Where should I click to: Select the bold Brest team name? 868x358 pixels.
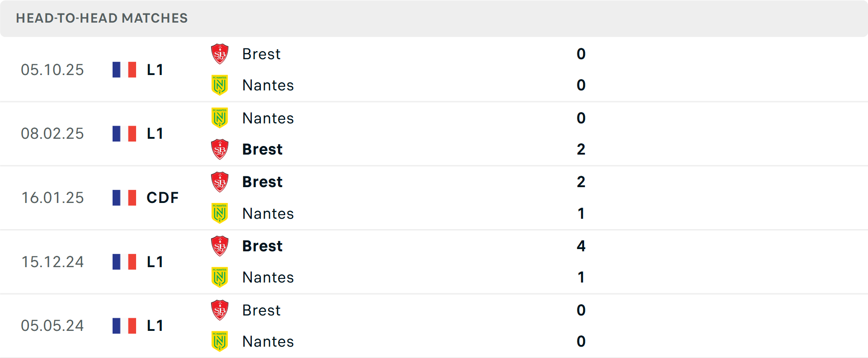click(262, 149)
